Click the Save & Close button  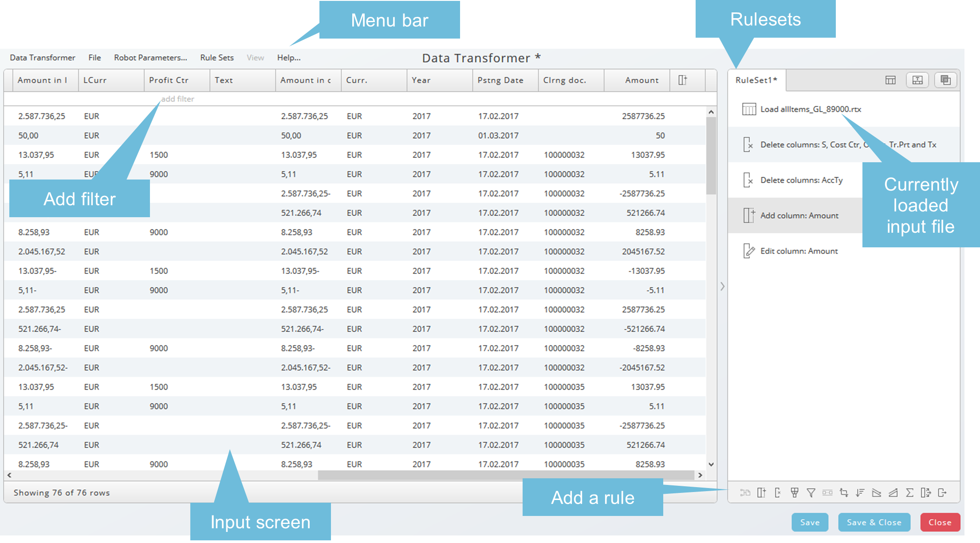click(x=874, y=522)
